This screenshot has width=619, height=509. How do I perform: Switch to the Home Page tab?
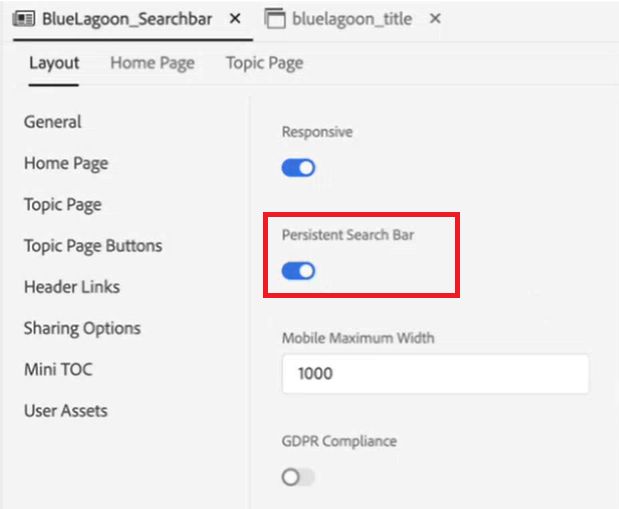[x=152, y=63]
